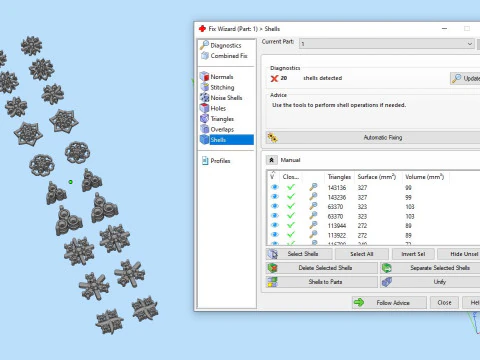Minimize the Fix Wizard window
Viewport: 480px width, 360px height.
coord(444,29)
